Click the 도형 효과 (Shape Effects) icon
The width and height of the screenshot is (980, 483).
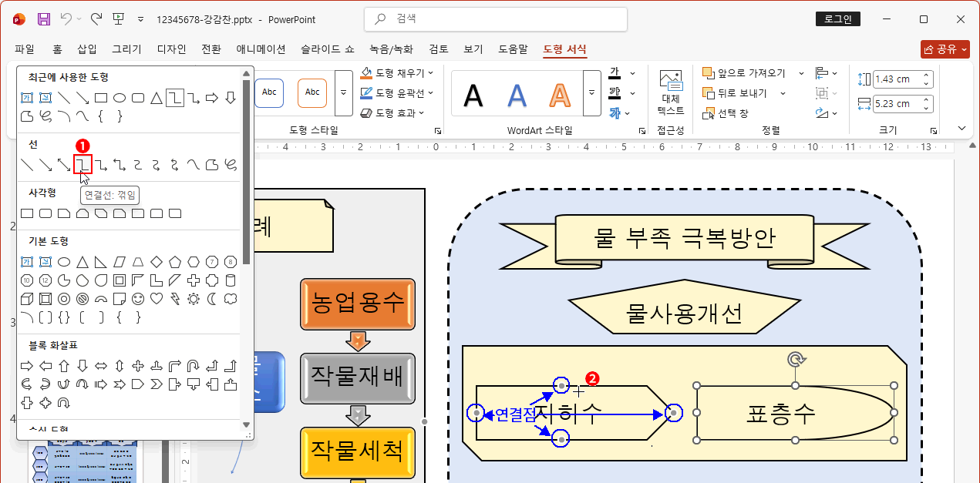point(365,112)
